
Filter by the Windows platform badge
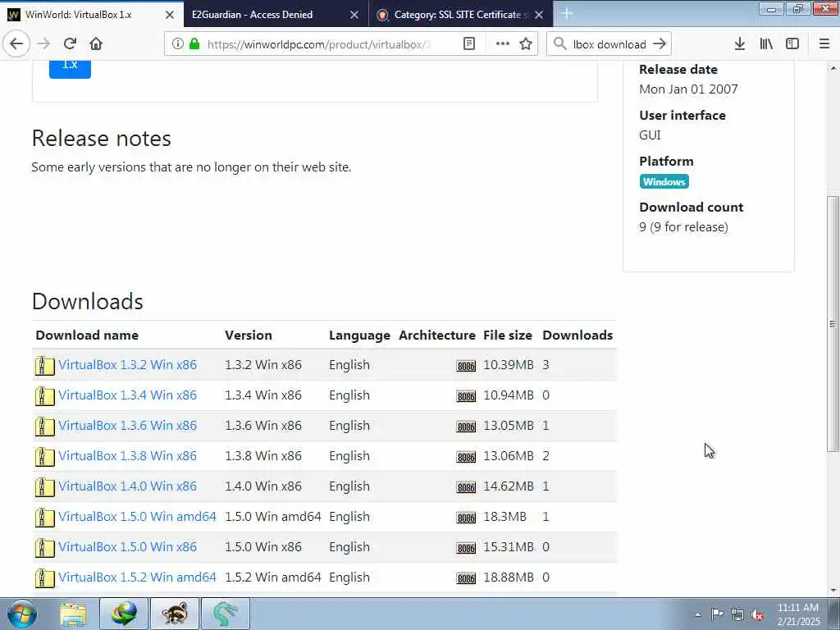664,181
